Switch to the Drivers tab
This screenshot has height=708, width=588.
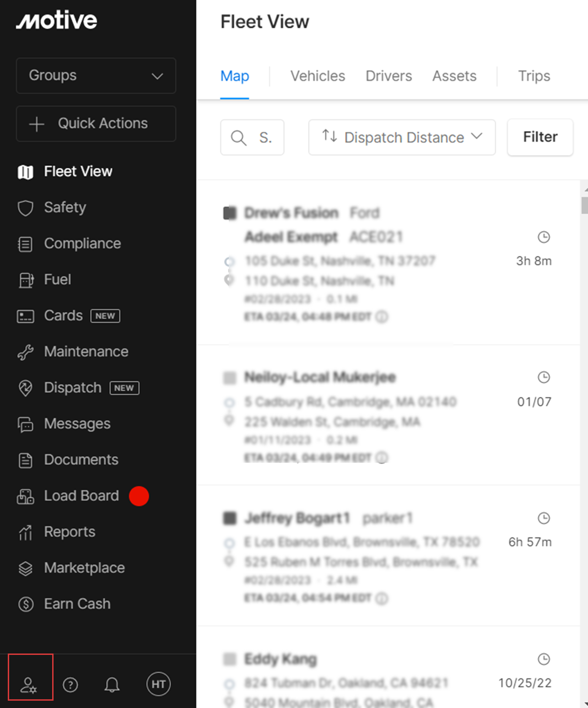tap(388, 76)
